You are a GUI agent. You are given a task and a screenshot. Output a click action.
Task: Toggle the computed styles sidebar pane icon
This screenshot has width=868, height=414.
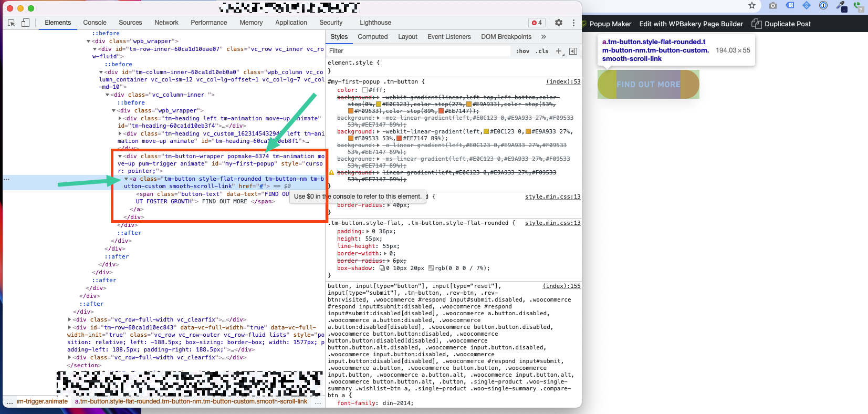coord(573,51)
